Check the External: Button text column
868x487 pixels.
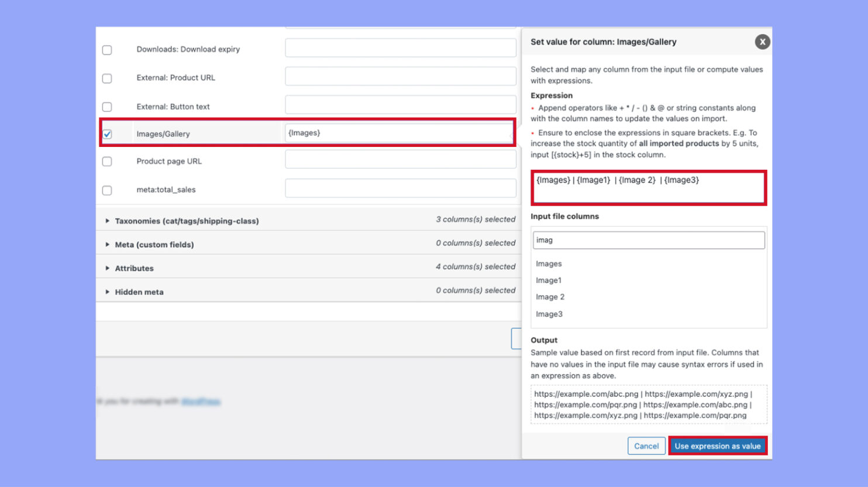coord(107,107)
